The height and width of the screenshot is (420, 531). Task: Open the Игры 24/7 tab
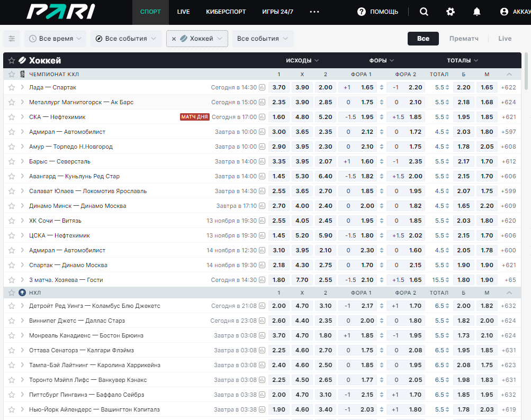click(278, 12)
